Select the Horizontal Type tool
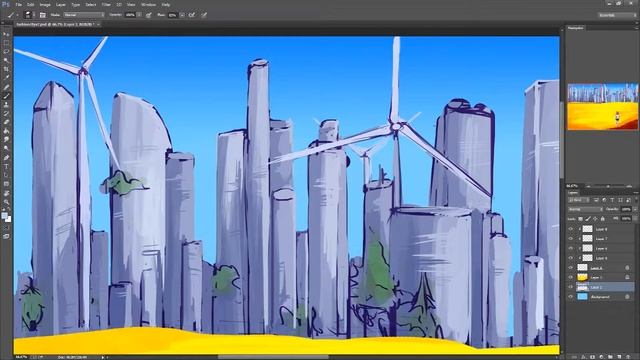This screenshot has height=360, width=640. click(6, 167)
